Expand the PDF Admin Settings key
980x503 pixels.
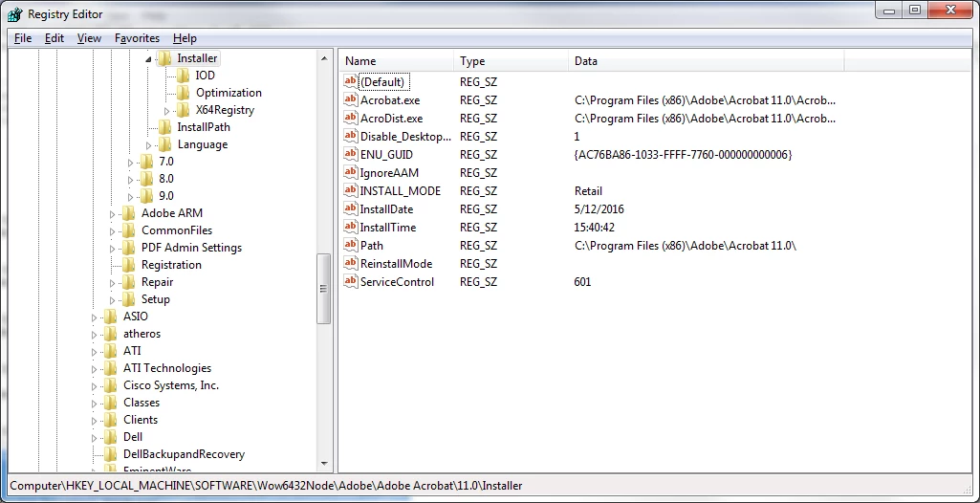[112, 248]
